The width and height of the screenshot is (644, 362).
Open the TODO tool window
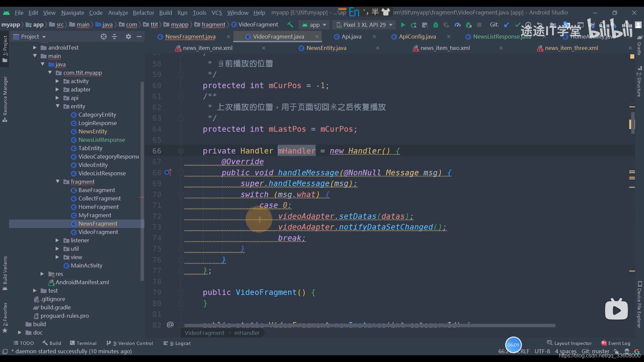[23, 343]
